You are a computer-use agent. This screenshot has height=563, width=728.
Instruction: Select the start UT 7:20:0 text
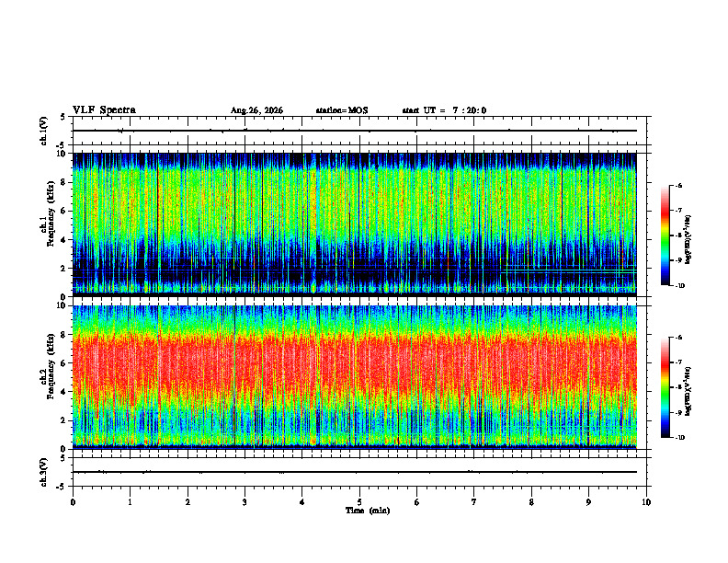(444, 110)
